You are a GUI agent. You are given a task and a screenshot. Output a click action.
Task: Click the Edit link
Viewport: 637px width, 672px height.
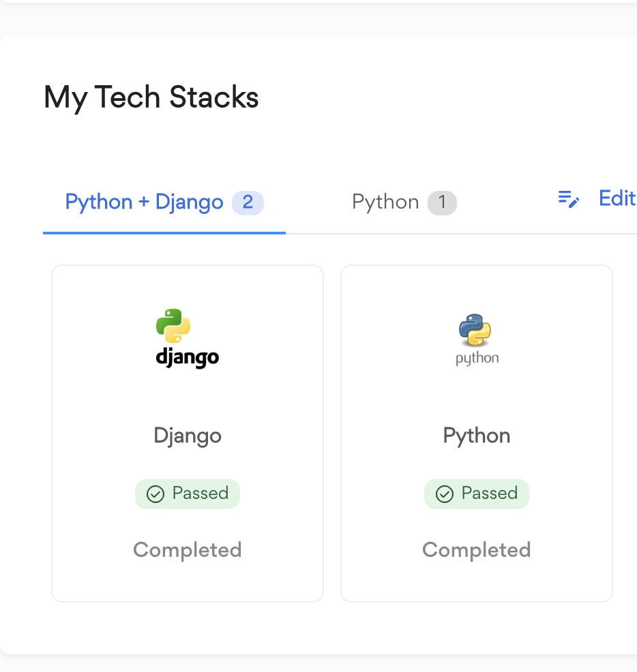point(617,198)
